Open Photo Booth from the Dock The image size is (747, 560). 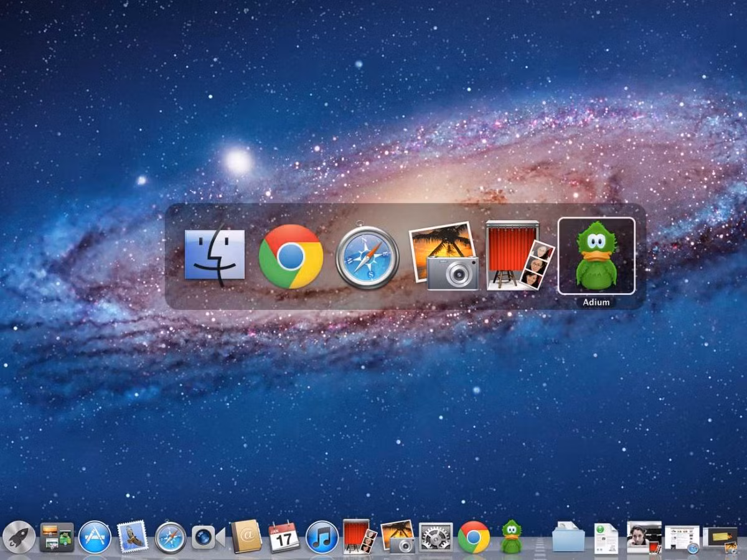click(x=360, y=536)
